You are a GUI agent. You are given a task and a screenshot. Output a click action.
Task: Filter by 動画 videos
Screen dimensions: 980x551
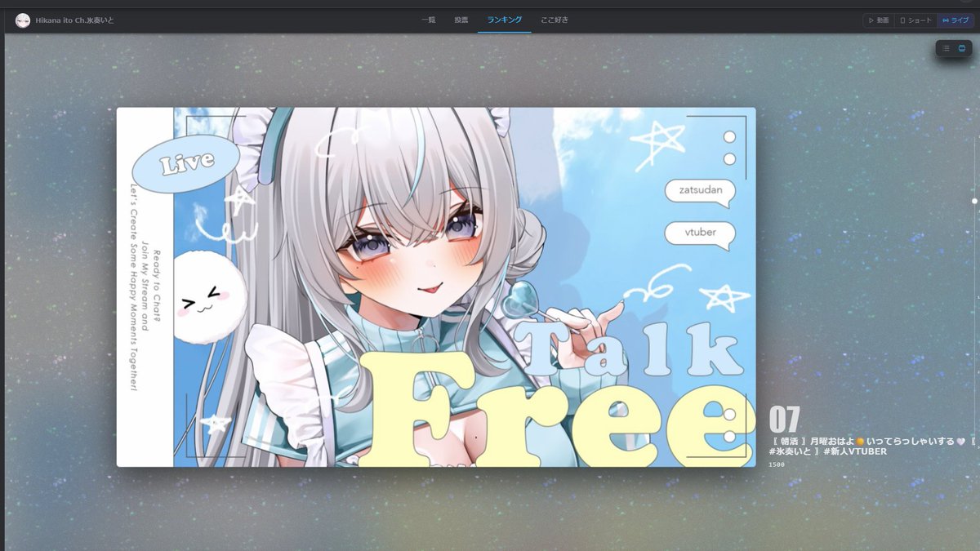pos(879,20)
